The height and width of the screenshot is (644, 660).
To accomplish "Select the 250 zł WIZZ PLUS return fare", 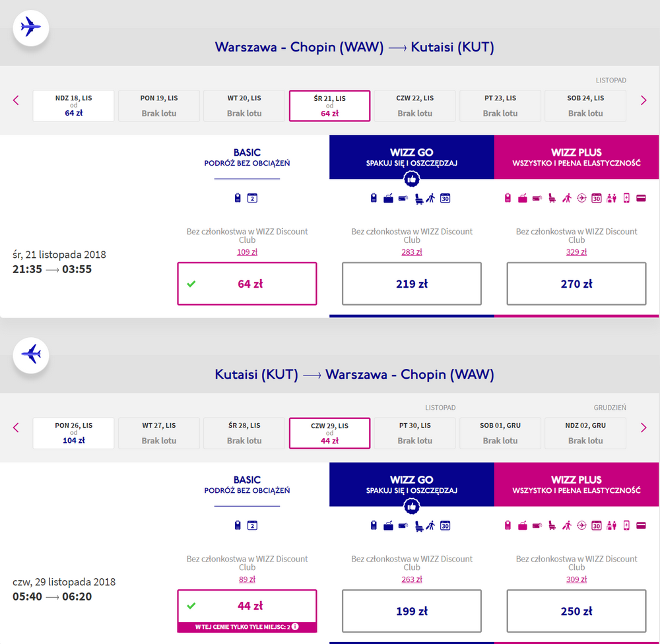I will (x=576, y=611).
